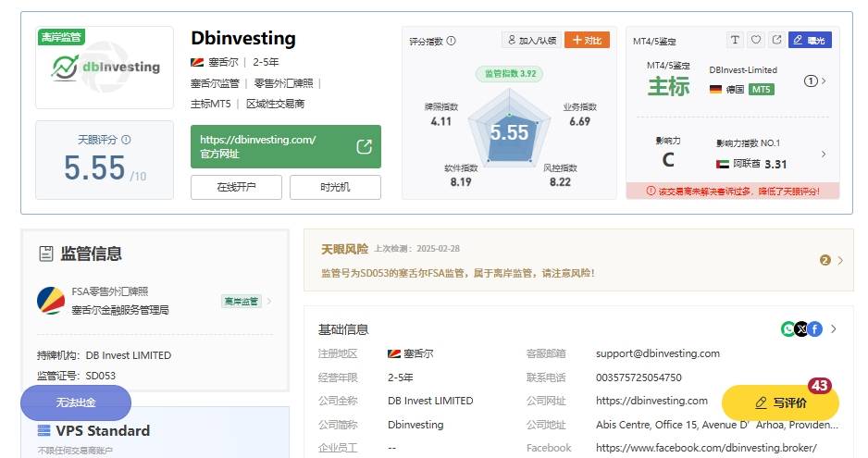The height and width of the screenshot is (458, 868).
Task: Open support@dbinvesting.com email link
Action: [x=658, y=353]
